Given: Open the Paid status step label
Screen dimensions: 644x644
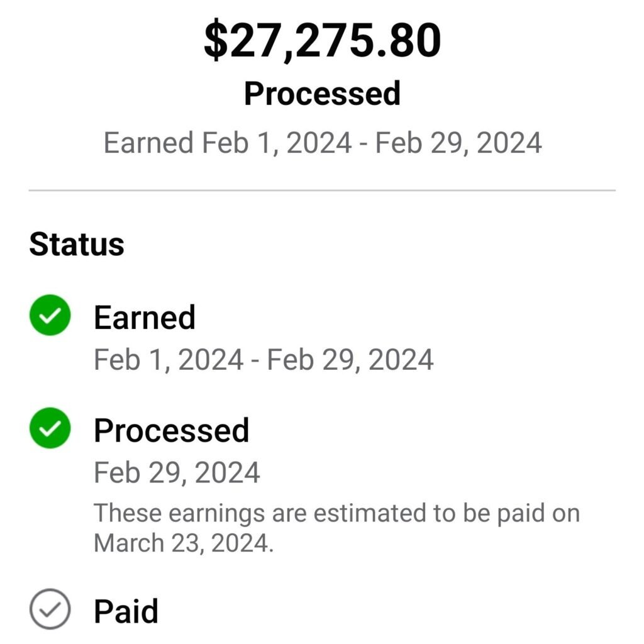Looking at the screenshot, I should click(x=126, y=611).
